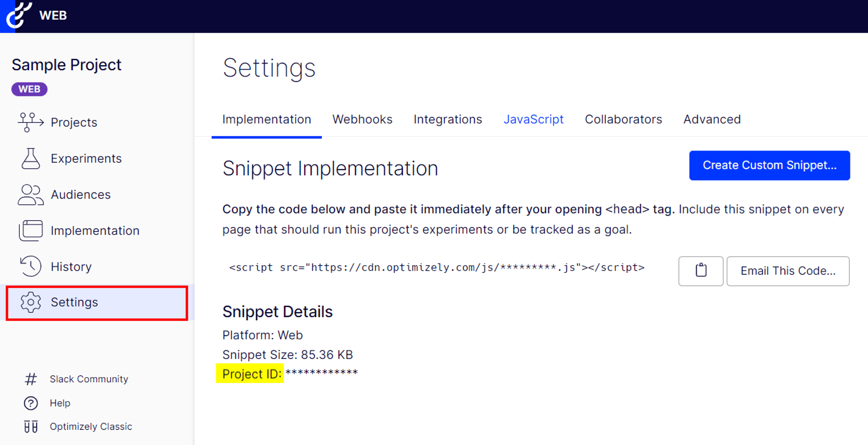This screenshot has width=868, height=445.
Task: Click the Slack Community hash icon
Action: pyautogui.click(x=31, y=379)
